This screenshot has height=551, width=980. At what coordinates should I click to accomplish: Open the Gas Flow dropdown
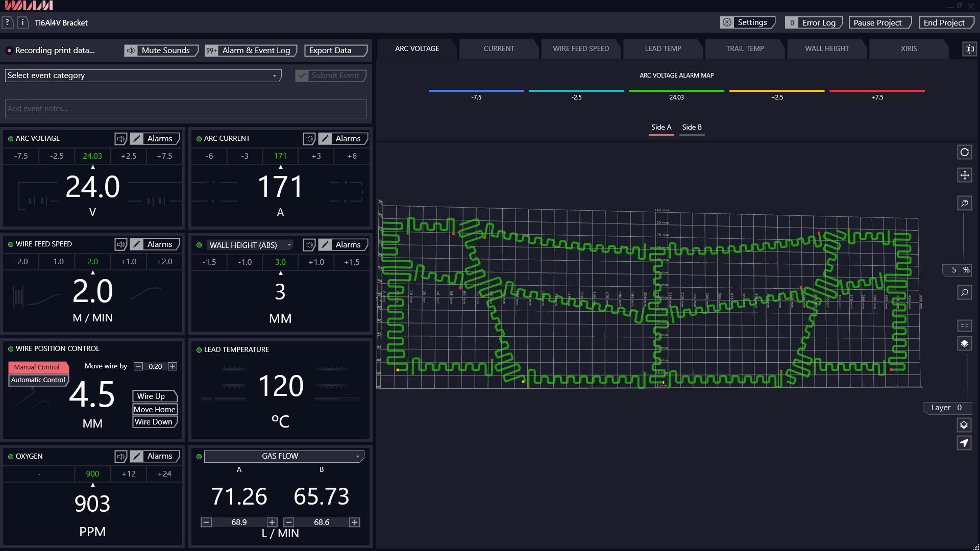pyautogui.click(x=284, y=456)
